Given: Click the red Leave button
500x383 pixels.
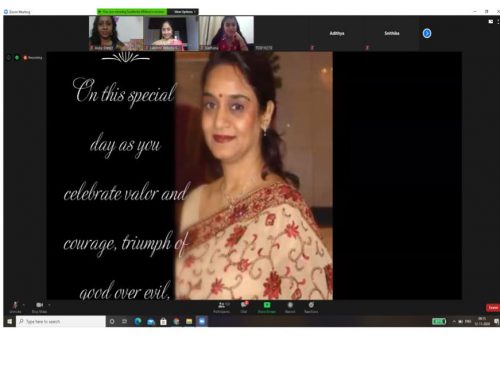Looking at the screenshot, I should 493,307.
